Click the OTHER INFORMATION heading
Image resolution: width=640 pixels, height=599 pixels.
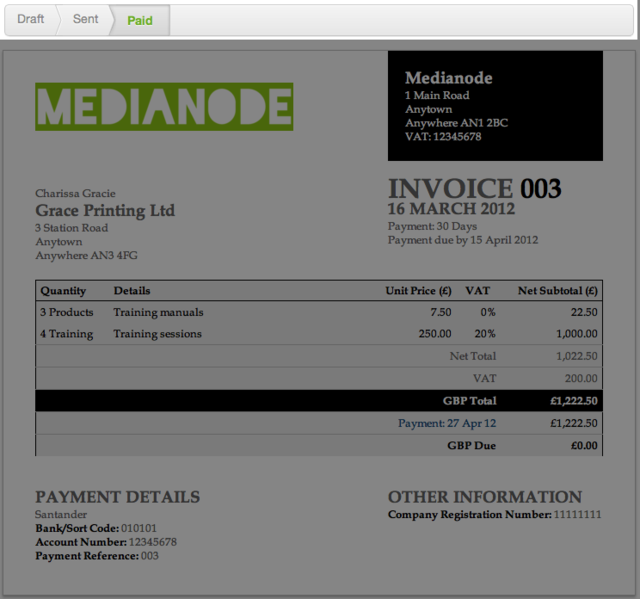coord(484,497)
